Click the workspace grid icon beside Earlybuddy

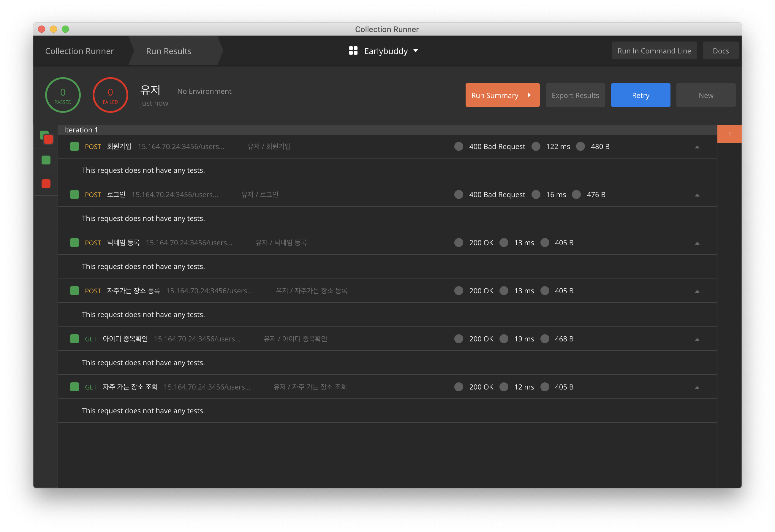(x=353, y=51)
